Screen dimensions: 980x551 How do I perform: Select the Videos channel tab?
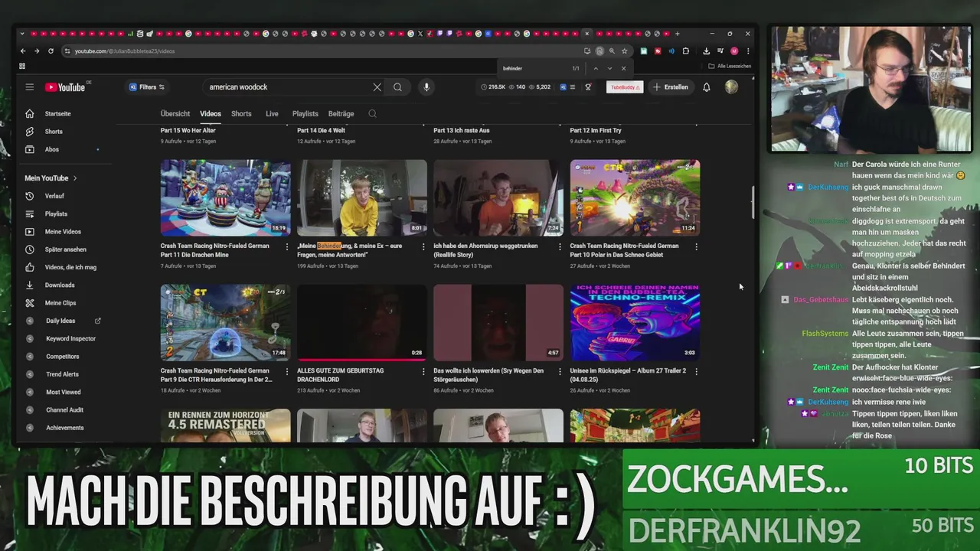point(211,114)
